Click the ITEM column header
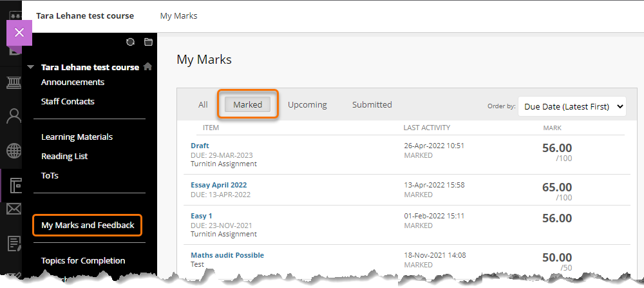The height and width of the screenshot is (288, 644). coord(211,128)
